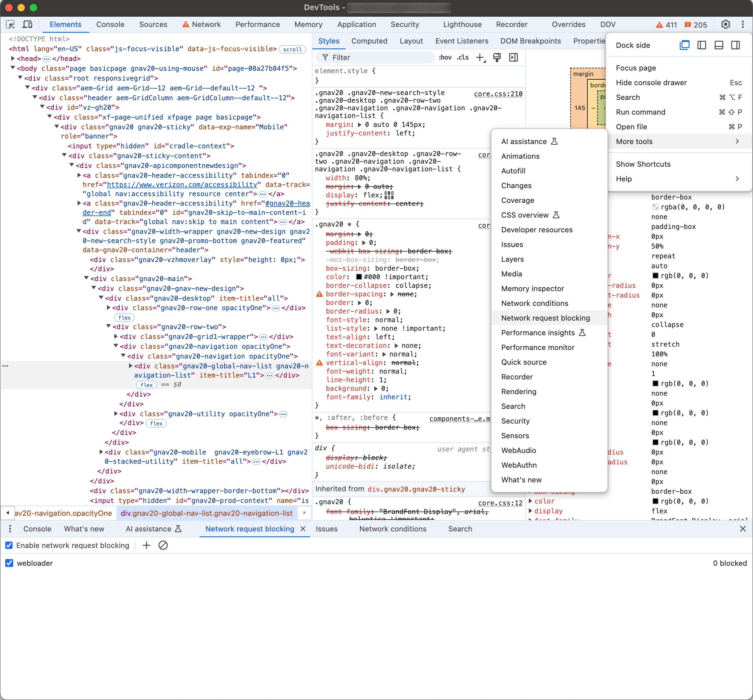Click the #000 color swatch
This screenshot has width=753, height=700.
[359, 277]
